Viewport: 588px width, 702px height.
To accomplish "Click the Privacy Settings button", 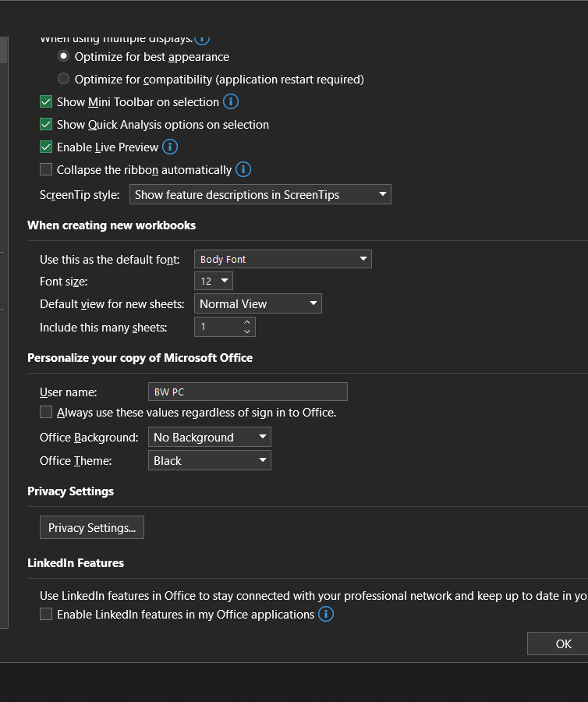I will [x=91, y=528].
